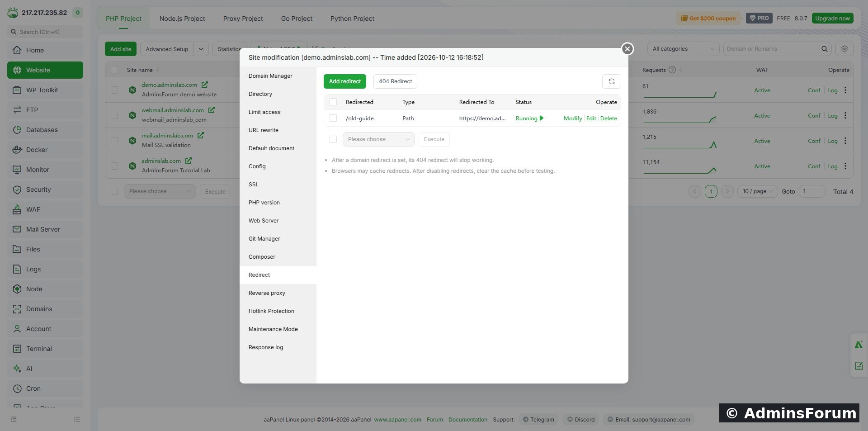The width and height of the screenshot is (868, 431).
Task: Open the 10 / page dropdown
Action: (757, 191)
